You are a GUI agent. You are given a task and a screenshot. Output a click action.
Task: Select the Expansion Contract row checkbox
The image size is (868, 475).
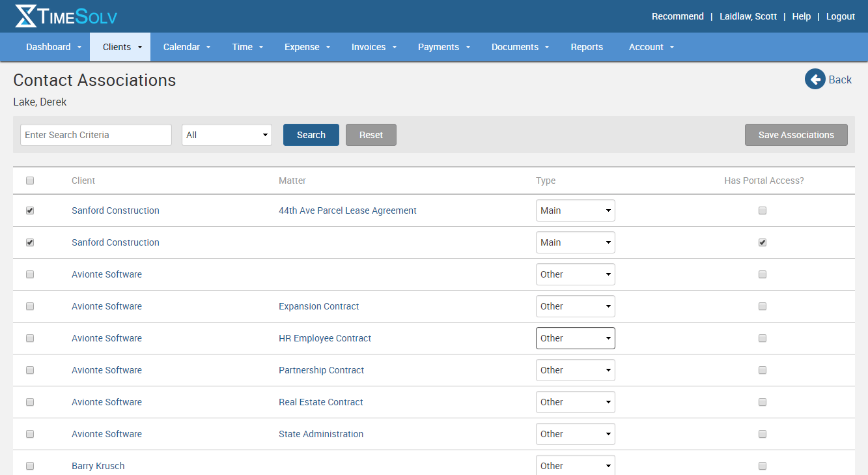(30, 307)
